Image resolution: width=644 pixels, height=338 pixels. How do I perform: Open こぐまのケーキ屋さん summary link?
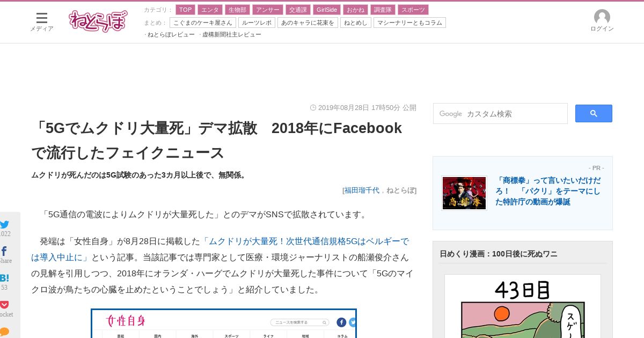[x=203, y=23]
